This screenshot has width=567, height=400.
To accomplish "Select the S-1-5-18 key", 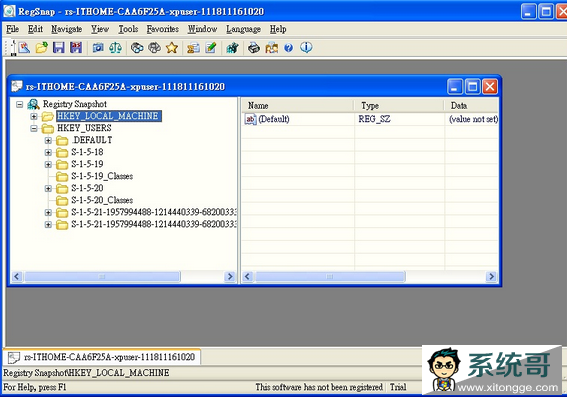I will point(87,152).
